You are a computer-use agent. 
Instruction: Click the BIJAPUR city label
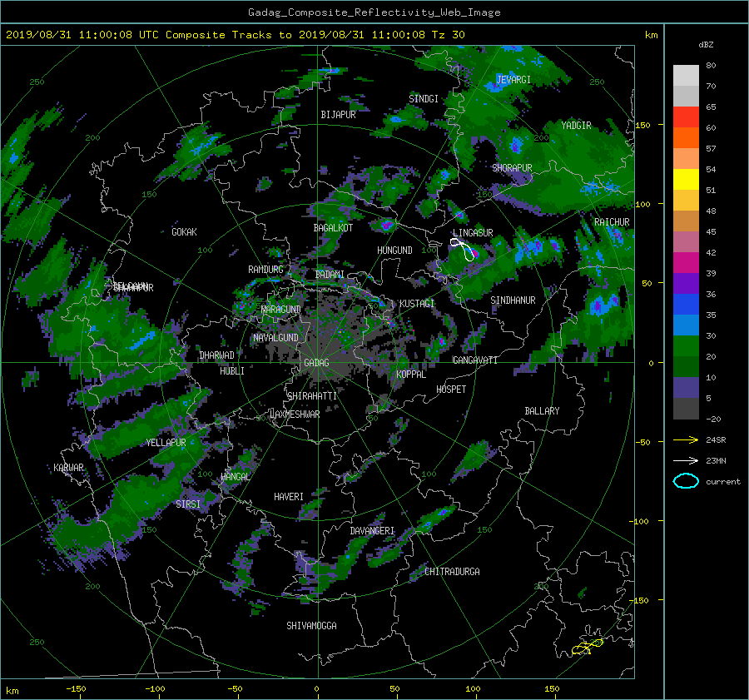point(338,115)
